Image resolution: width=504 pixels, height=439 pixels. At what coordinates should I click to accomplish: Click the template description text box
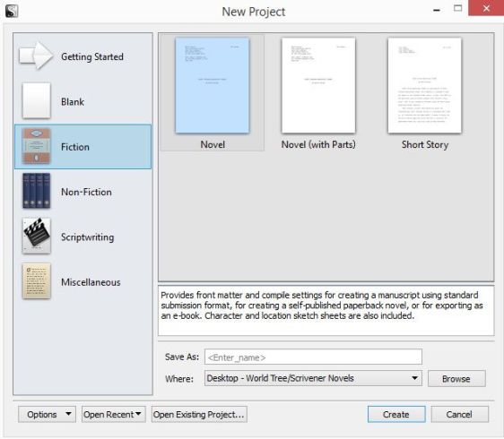pos(326,311)
